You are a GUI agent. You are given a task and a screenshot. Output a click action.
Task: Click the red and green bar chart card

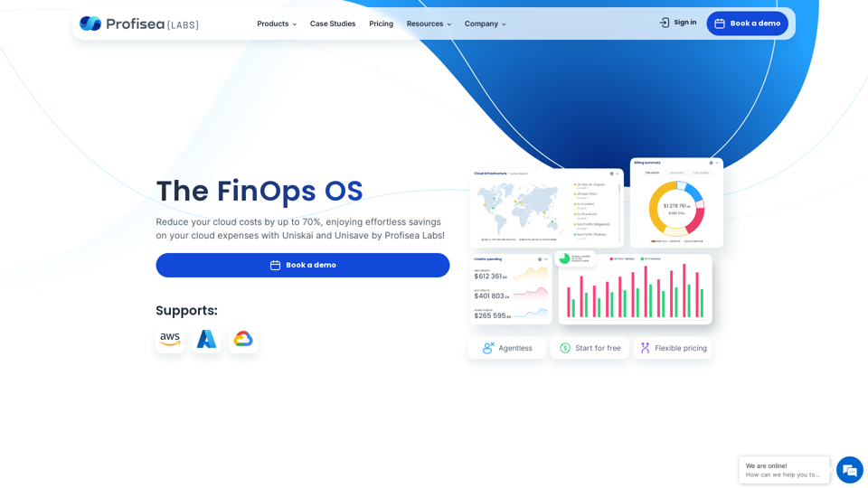[x=635, y=289]
